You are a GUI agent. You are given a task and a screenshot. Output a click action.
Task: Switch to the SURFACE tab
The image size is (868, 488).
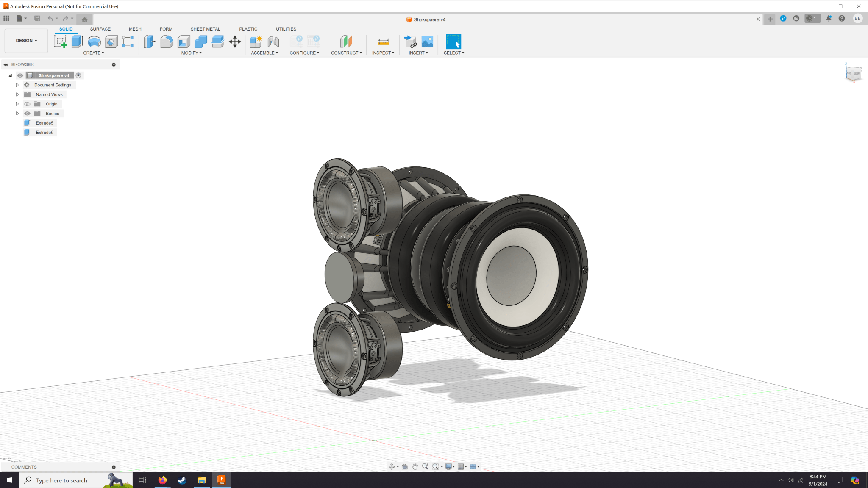pyautogui.click(x=100, y=29)
